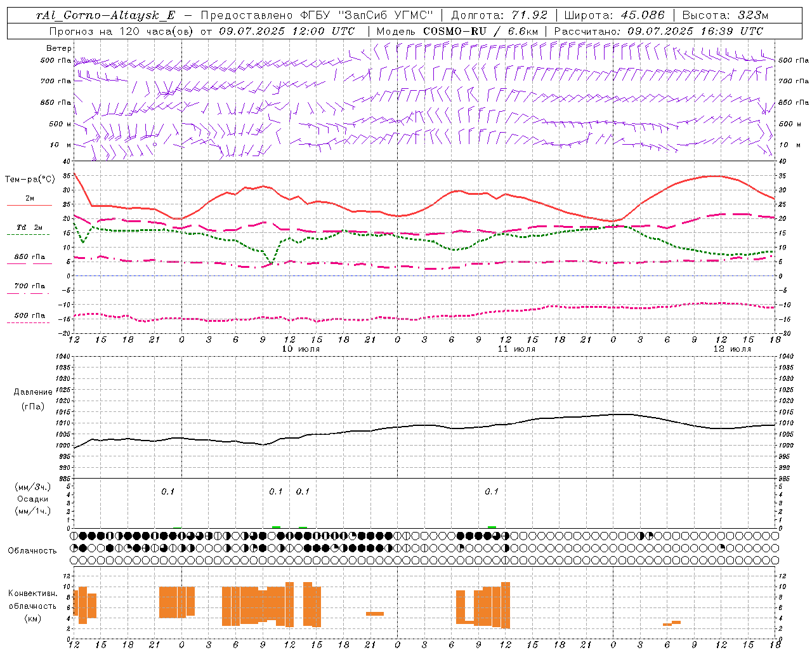Click the Модель COSMO-RU / 6.6км label

click(x=457, y=31)
